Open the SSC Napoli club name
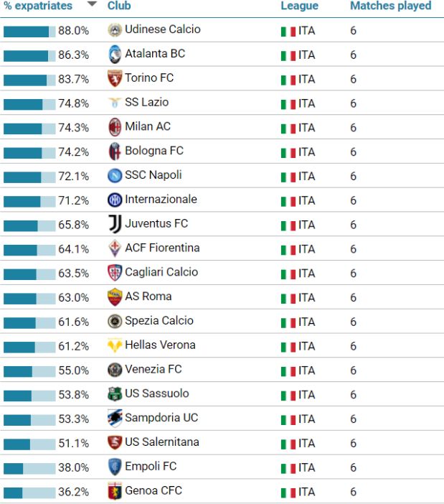The height and width of the screenshot is (504, 444). pyautogui.click(x=153, y=175)
